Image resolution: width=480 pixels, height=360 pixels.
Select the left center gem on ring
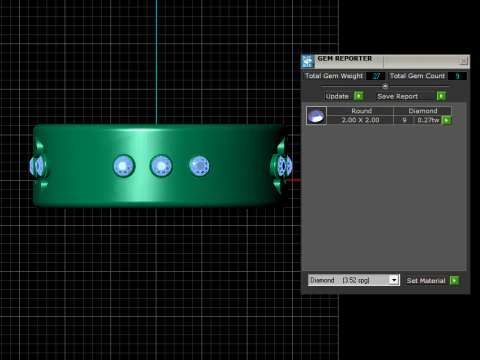pos(124,166)
